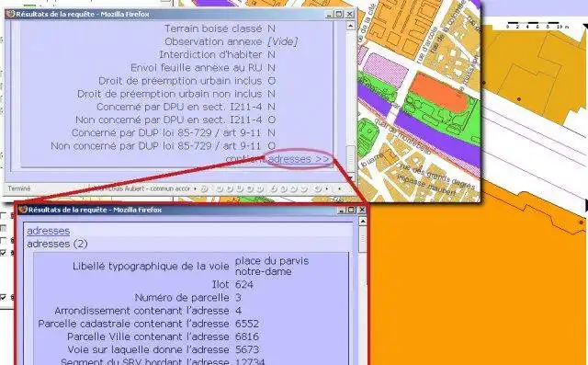Click scroll-down arrow of upper results window
The height and width of the screenshot is (365, 588).
click(x=350, y=177)
